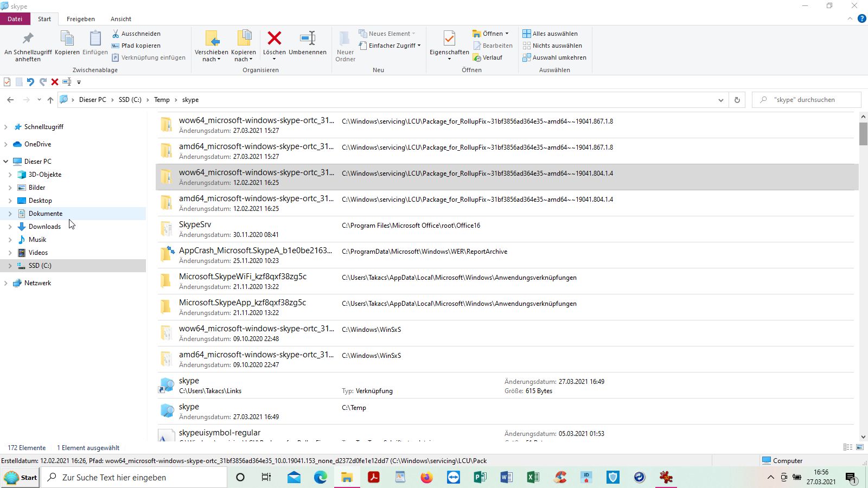Click the Einfügen ribbon button
Screen dimensions: 868x488
coord(95,43)
